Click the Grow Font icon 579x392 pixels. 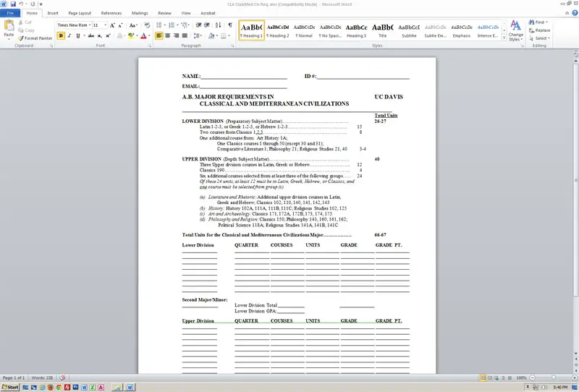coord(112,25)
